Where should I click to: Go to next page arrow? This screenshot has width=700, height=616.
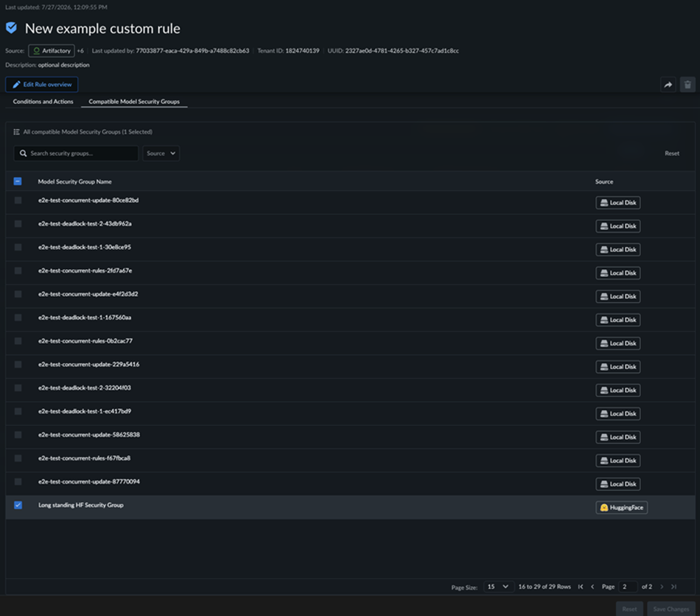click(662, 587)
